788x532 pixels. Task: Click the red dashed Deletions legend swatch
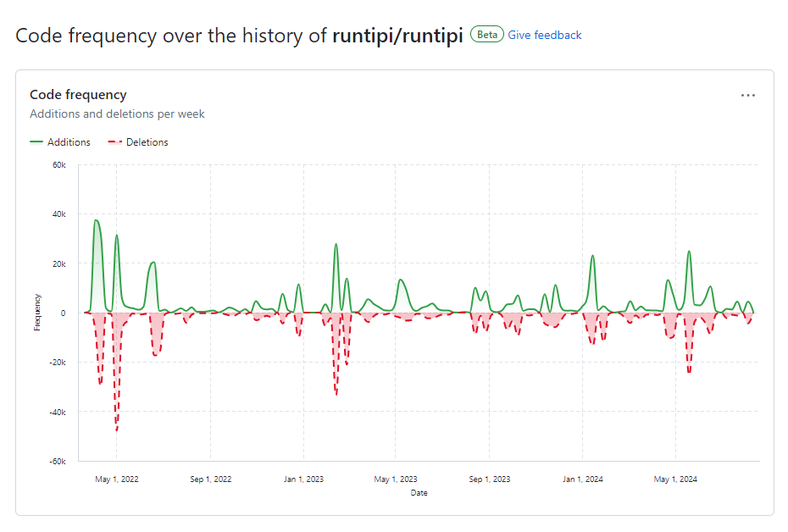114,142
